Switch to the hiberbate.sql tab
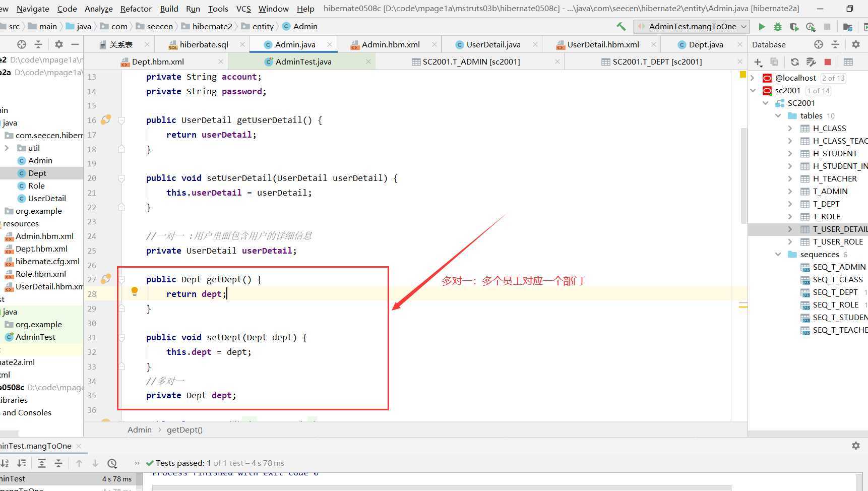868x491 pixels. click(204, 44)
